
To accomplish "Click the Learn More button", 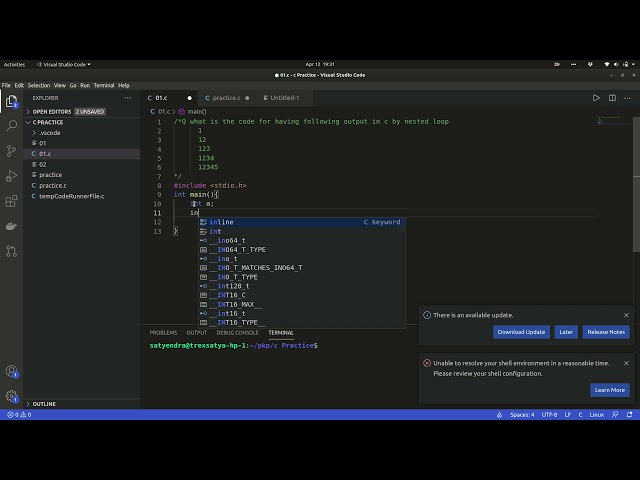I will (610, 390).
